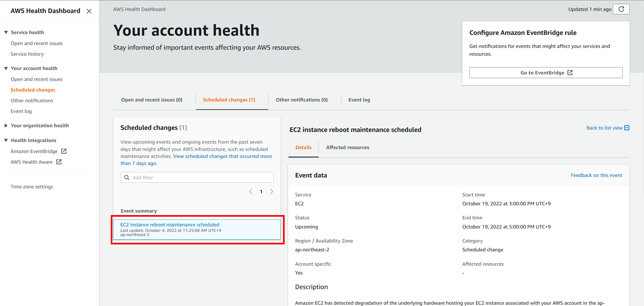Click the 'EC2' service value

point(299,203)
